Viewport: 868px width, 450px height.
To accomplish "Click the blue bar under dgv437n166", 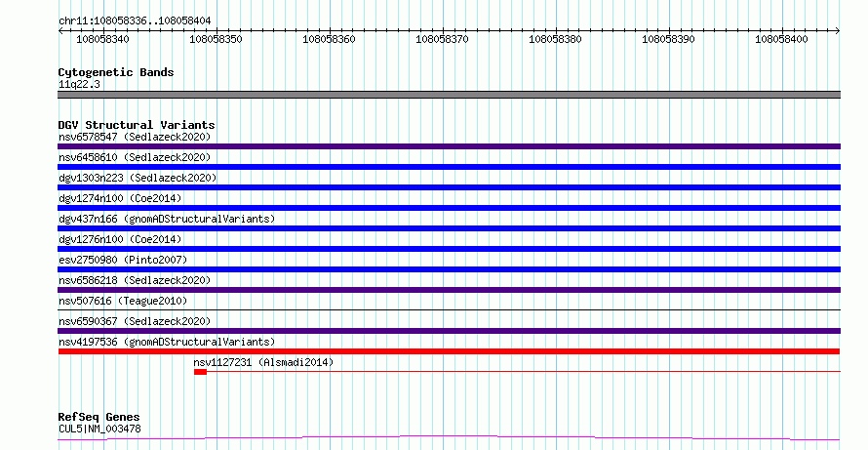I will [x=449, y=228].
